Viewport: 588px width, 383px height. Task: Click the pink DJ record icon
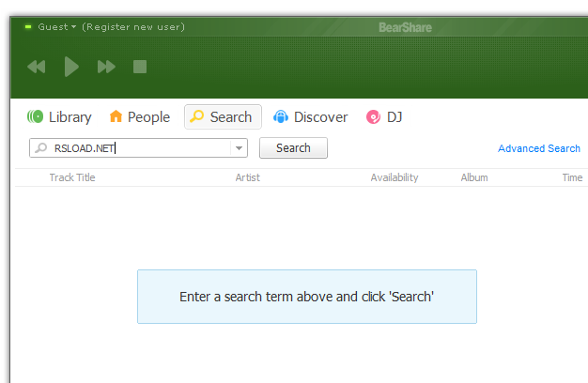[x=373, y=117]
